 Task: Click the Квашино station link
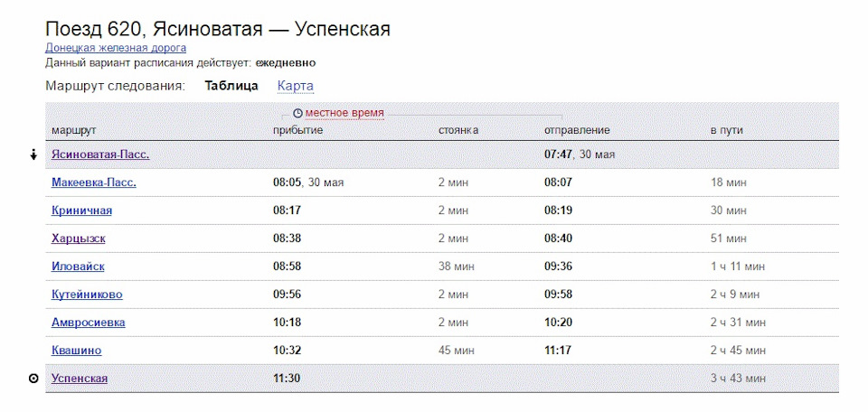point(77,351)
